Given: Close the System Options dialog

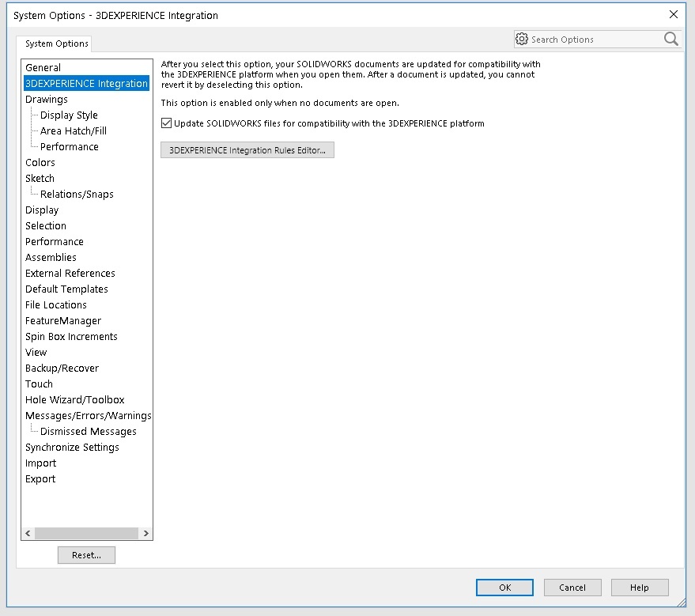Looking at the screenshot, I should pos(674,14).
